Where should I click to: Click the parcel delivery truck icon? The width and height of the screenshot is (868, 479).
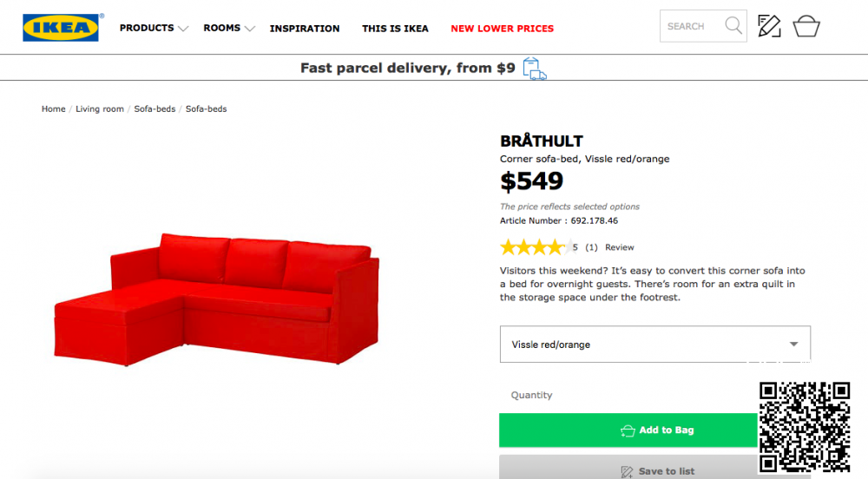(x=535, y=69)
